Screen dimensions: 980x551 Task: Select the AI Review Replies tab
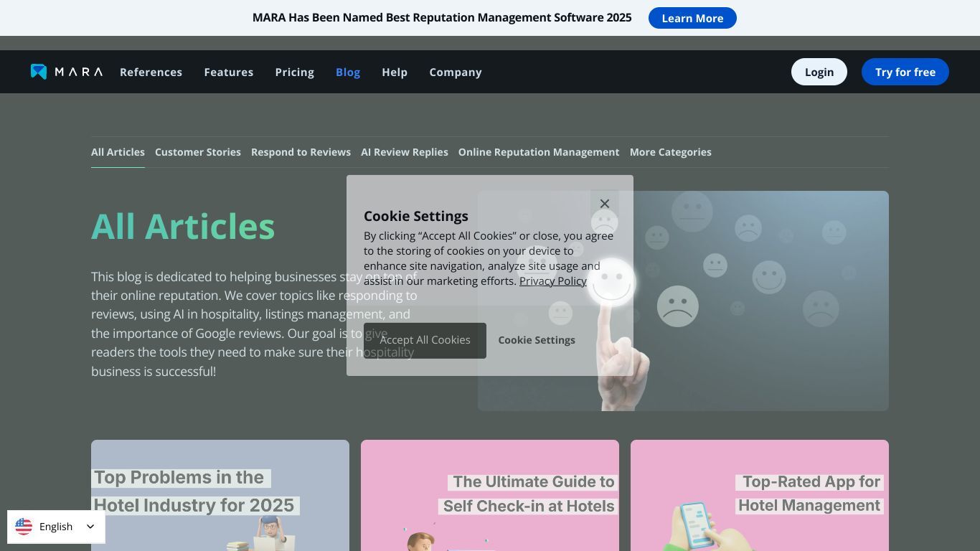click(405, 152)
